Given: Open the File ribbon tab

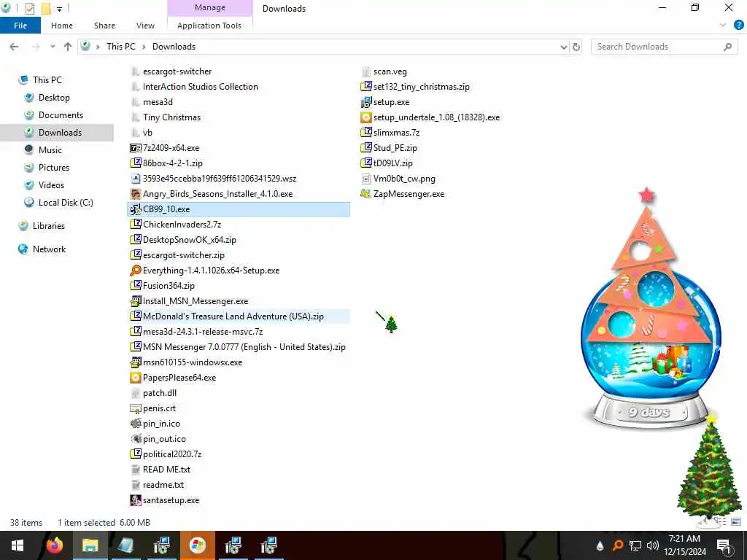Looking at the screenshot, I should point(20,26).
